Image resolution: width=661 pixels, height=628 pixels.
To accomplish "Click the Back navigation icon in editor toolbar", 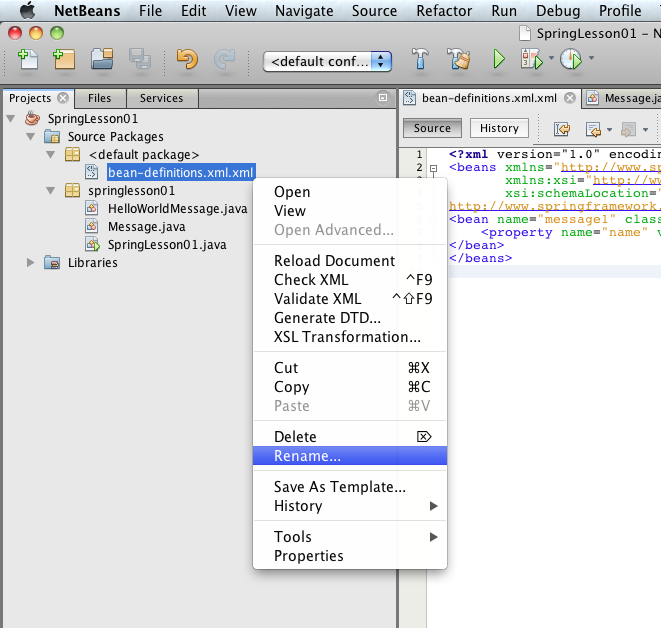I will click(594, 129).
